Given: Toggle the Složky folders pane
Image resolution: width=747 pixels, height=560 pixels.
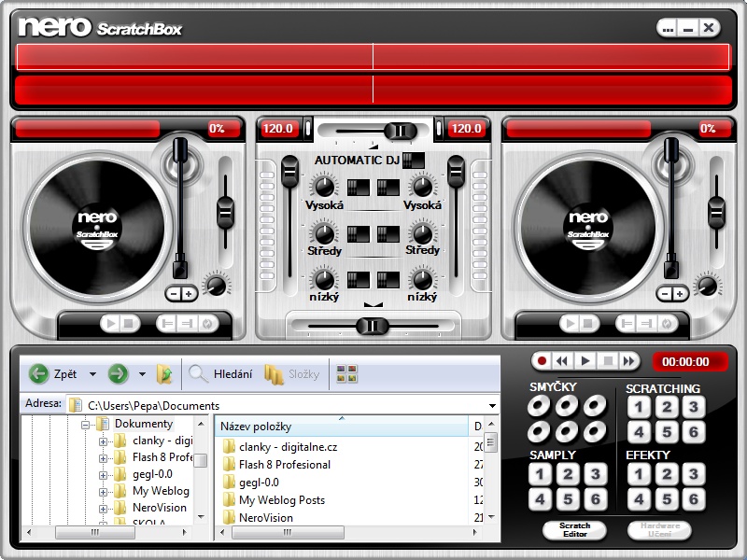Looking at the screenshot, I should (x=291, y=374).
